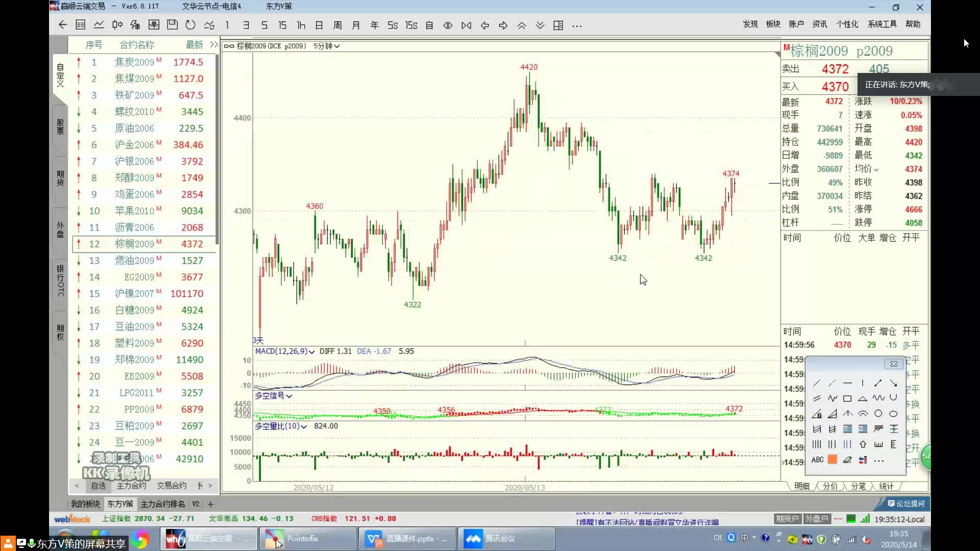Select the up arrow marker drawing tool
The image size is (980, 551).
[x=863, y=444]
